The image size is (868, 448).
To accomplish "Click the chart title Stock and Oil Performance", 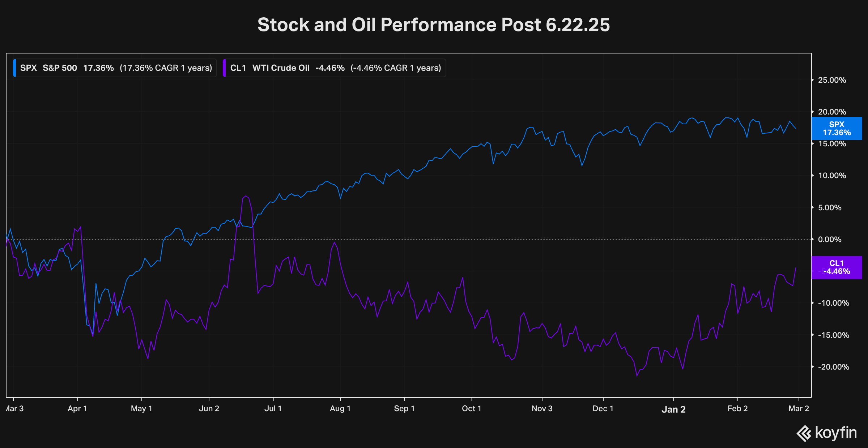I will 433,25.
